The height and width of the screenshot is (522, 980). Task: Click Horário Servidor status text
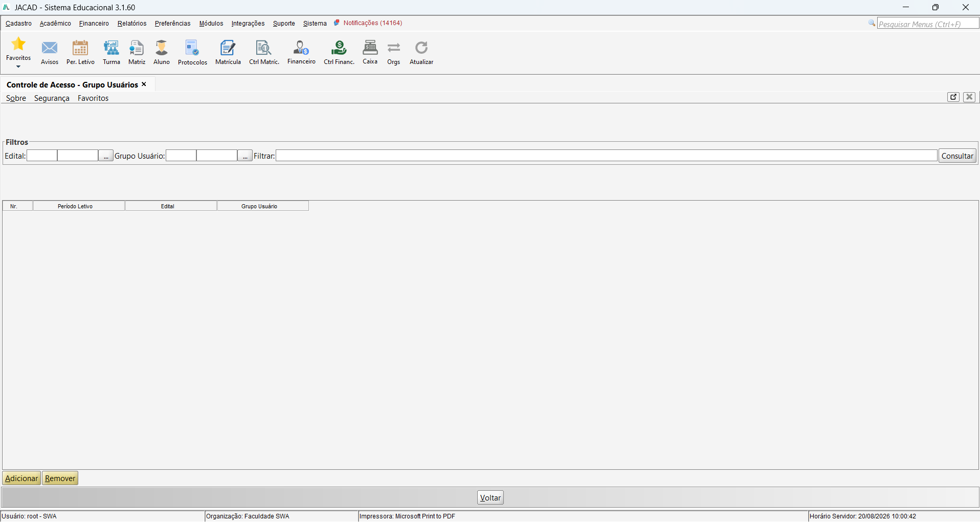863,516
